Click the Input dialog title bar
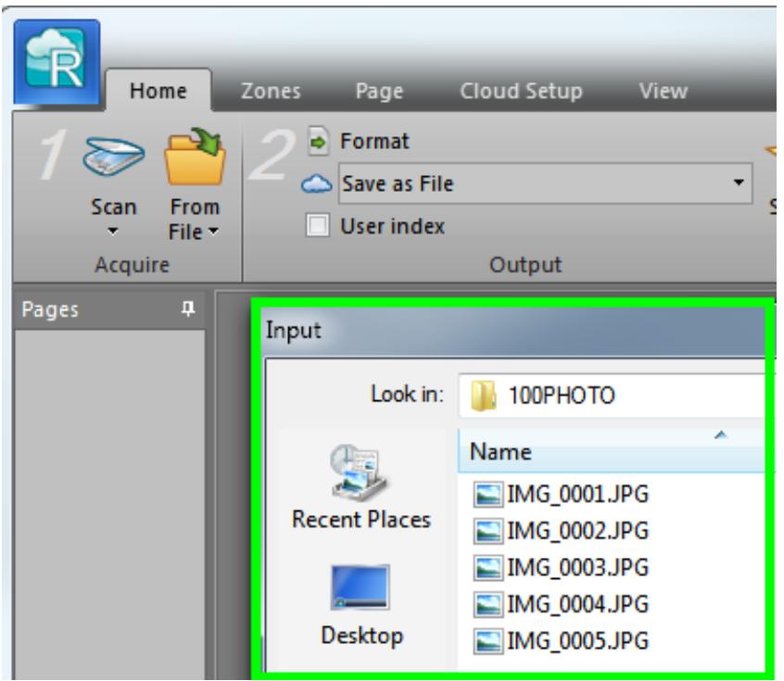 (x=515, y=330)
